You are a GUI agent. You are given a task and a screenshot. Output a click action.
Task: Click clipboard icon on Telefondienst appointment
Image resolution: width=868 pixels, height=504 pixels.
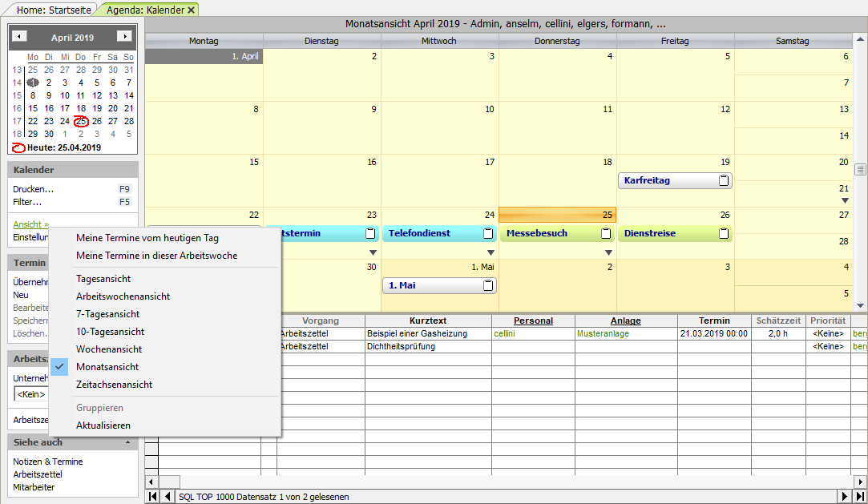pos(487,234)
